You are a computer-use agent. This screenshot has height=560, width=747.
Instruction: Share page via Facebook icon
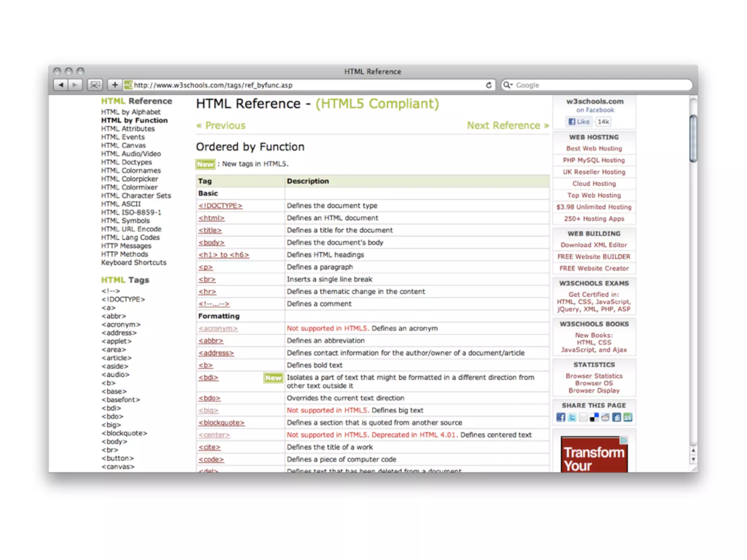click(561, 417)
